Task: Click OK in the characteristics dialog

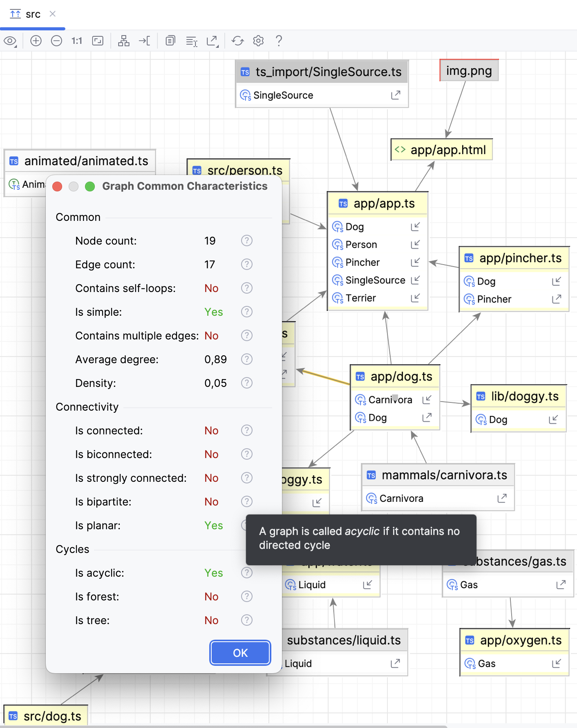Action: pos(240,653)
